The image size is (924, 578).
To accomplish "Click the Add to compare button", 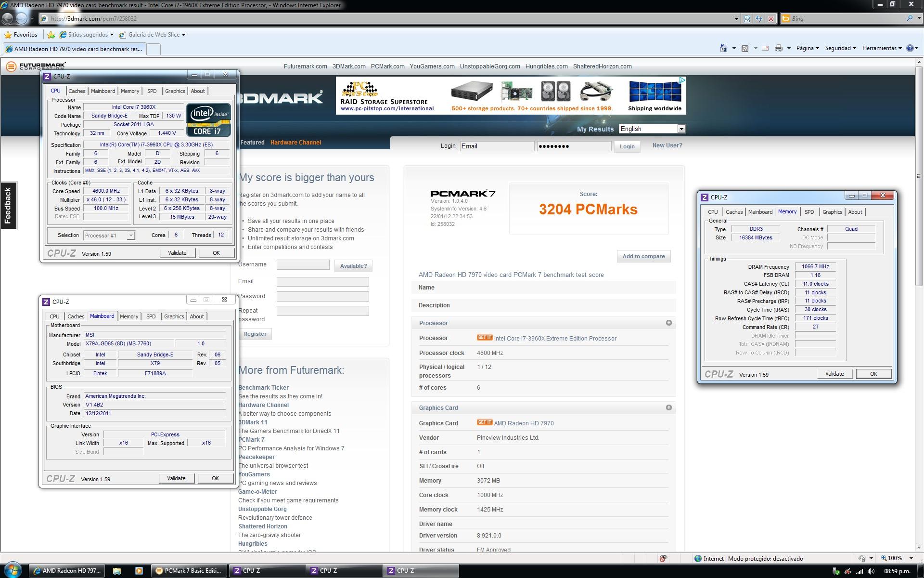I will click(x=643, y=256).
